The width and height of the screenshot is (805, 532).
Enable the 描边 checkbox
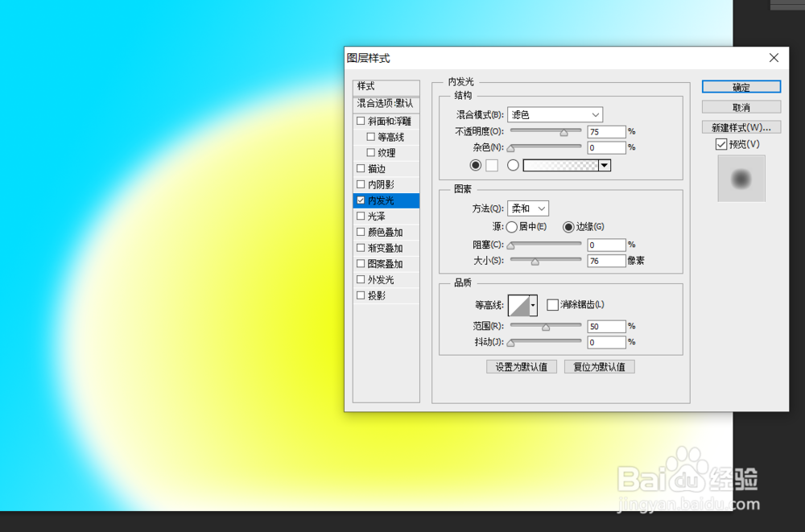tap(361, 168)
